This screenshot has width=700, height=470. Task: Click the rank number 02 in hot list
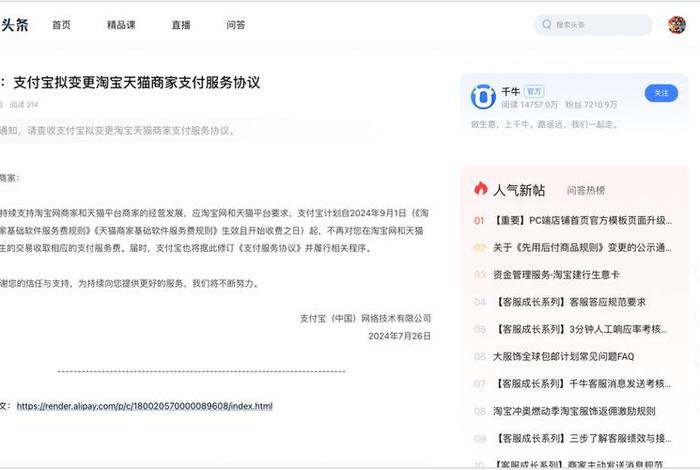point(479,248)
